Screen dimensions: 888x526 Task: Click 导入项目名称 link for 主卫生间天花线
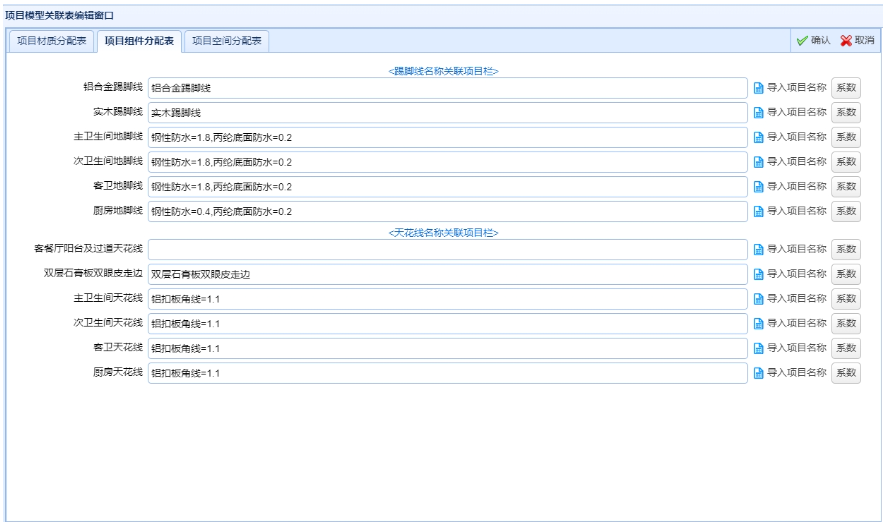796,298
